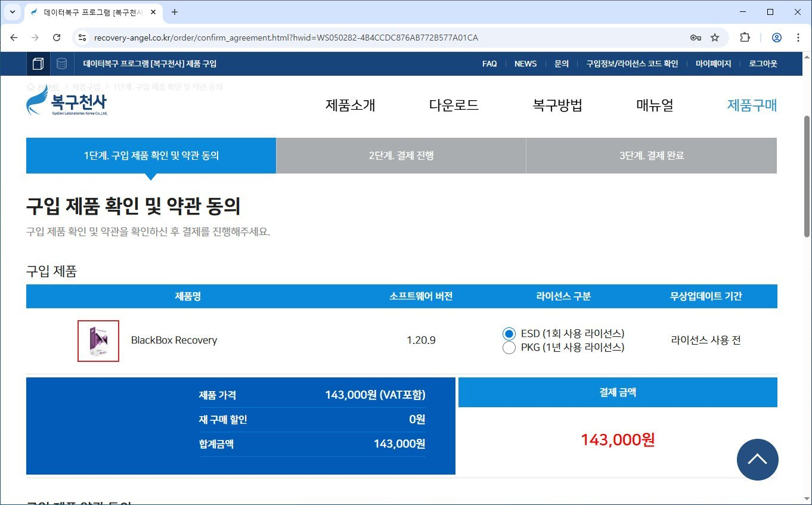Viewport: 812px width, 505px height.
Task: Open the NEWS link
Action: coord(525,64)
